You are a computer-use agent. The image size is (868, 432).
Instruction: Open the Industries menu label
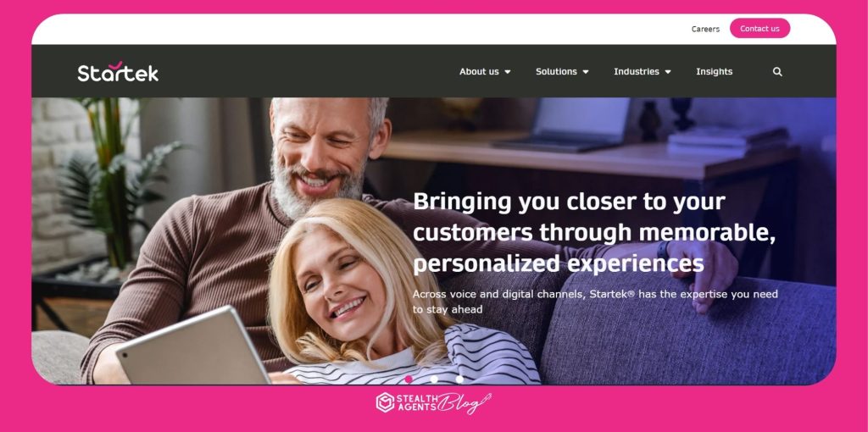637,71
